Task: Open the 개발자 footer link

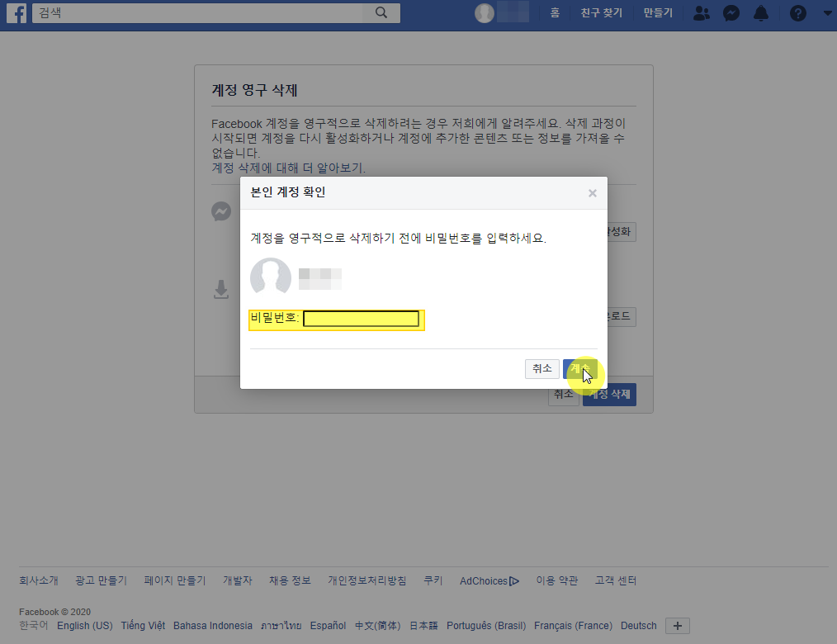Action: pyautogui.click(x=237, y=580)
